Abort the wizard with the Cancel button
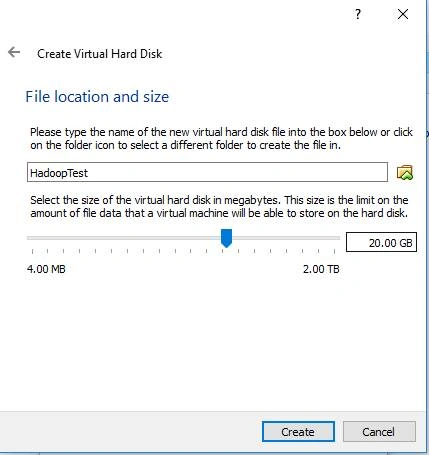Image resolution: width=429 pixels, height=455 pixels. (379, 432)
